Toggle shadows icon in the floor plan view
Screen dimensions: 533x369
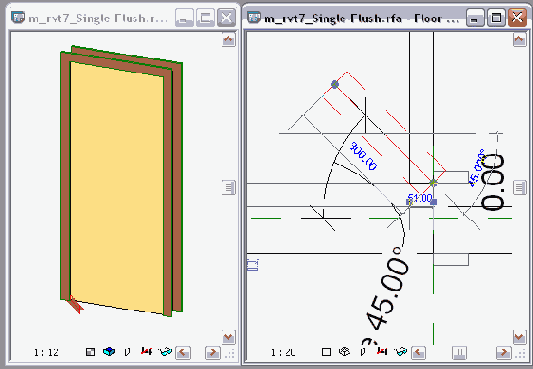363,352
